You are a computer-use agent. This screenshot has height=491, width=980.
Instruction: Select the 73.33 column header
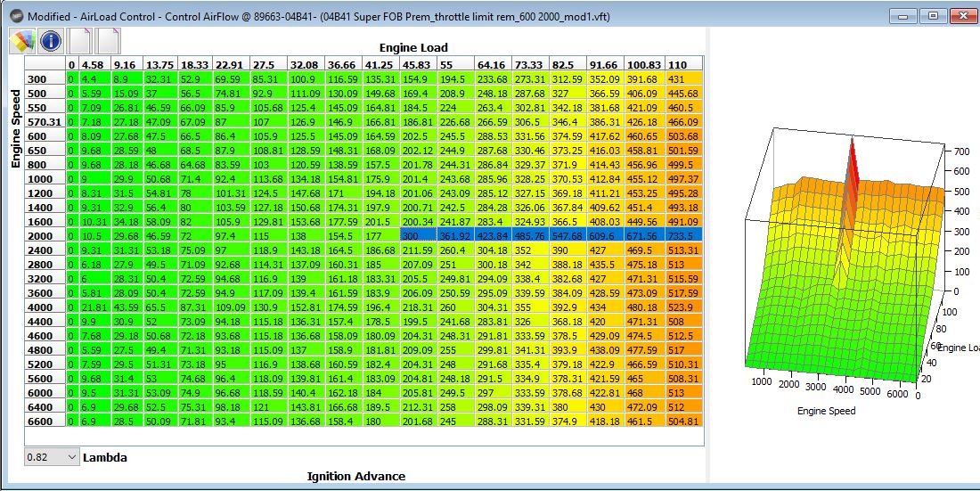531,64
